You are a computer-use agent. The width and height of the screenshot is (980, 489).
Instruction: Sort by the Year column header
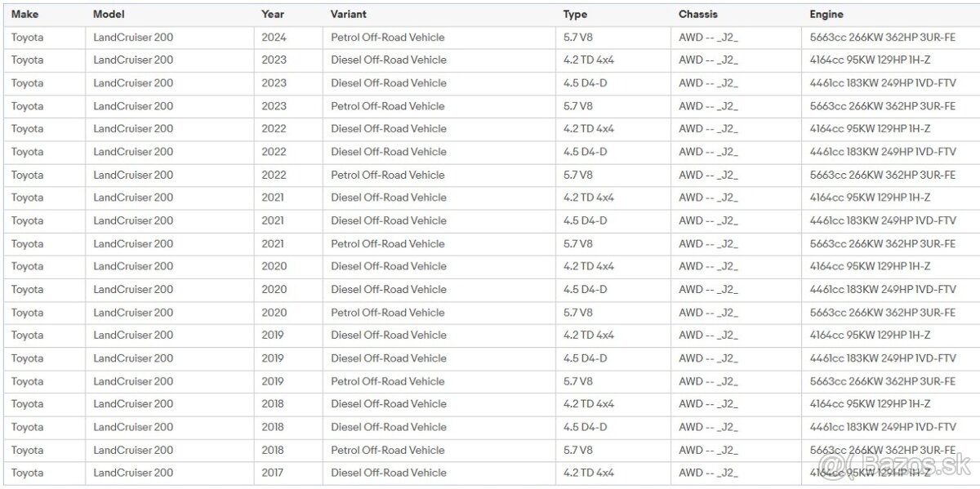pyautogui.click(x=273, y=14)
